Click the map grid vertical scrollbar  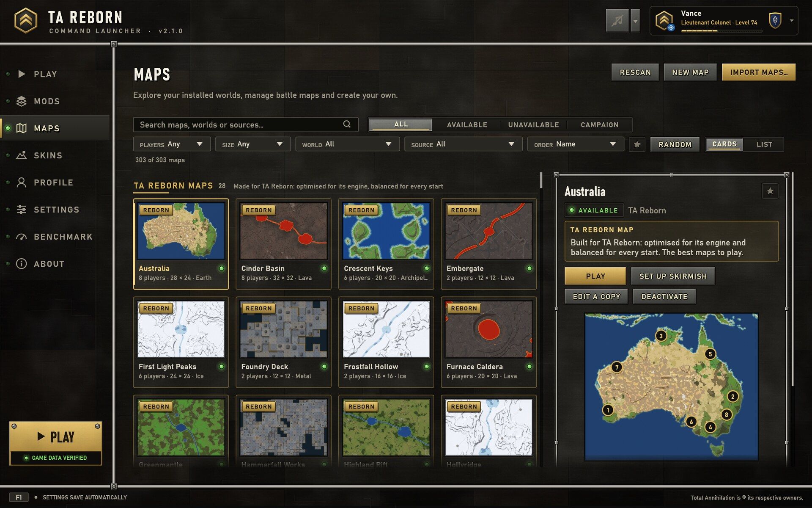(x=541, y=180)
